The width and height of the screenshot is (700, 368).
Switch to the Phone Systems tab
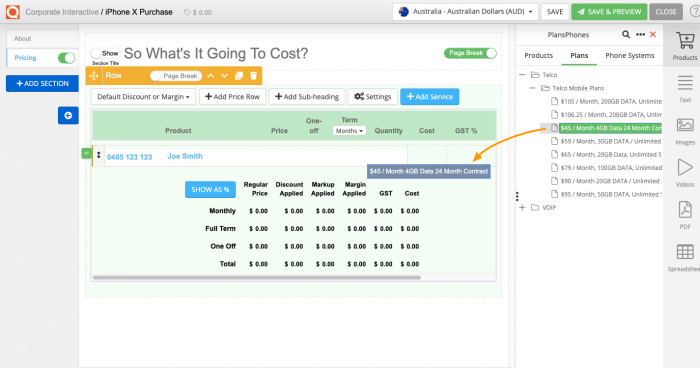629,55
